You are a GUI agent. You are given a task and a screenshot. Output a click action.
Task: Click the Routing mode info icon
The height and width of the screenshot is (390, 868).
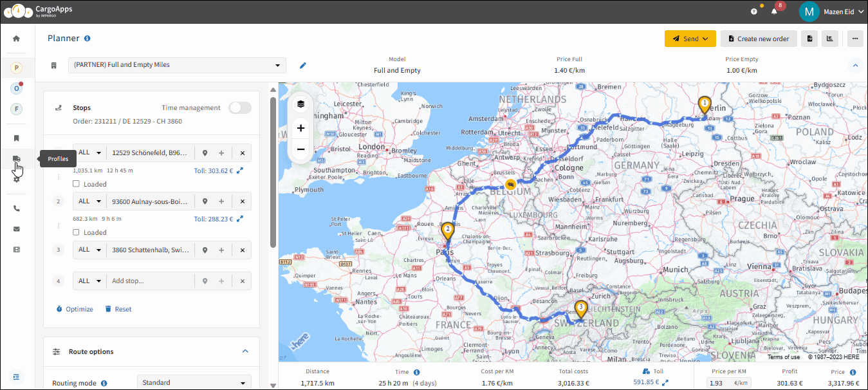(x=104, y=383)
